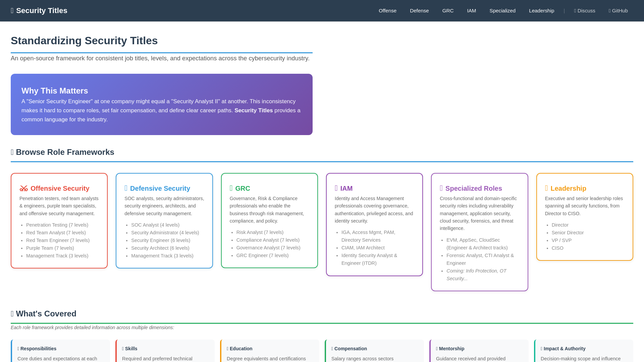Open the Defensive Security framework title

(160, 188)
